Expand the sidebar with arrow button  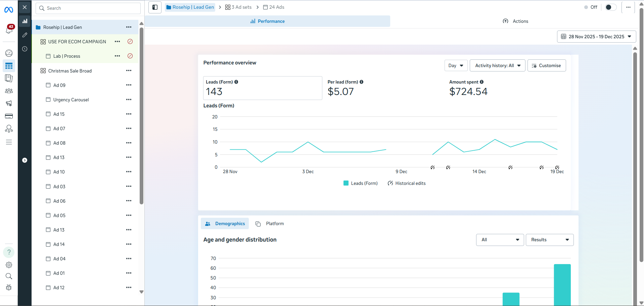coord(25,160)
